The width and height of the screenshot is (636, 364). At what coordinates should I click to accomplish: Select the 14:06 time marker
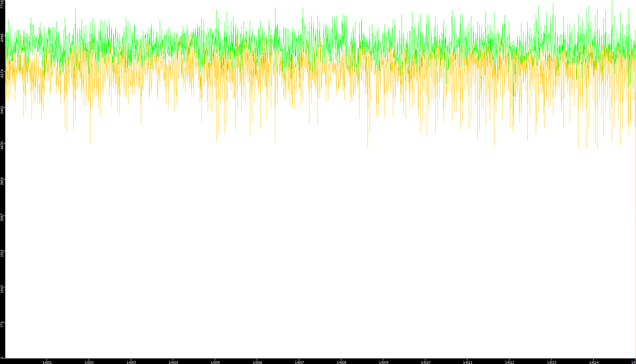click(x=257, y=362)
